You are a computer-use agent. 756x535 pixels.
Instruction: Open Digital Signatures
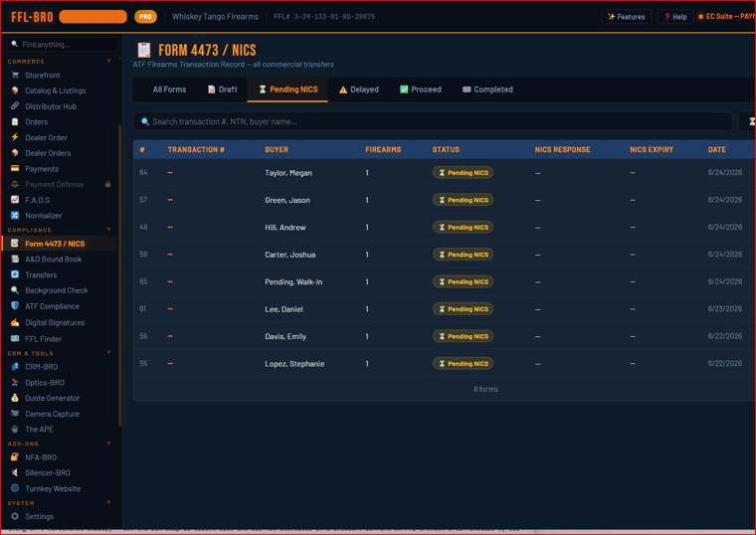click(x=55, y=323)
